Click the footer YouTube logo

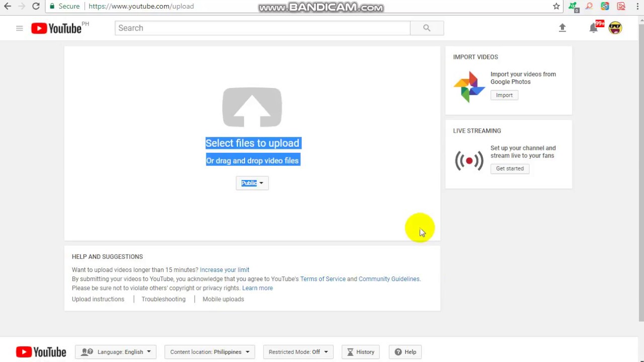tap(41, 352)
